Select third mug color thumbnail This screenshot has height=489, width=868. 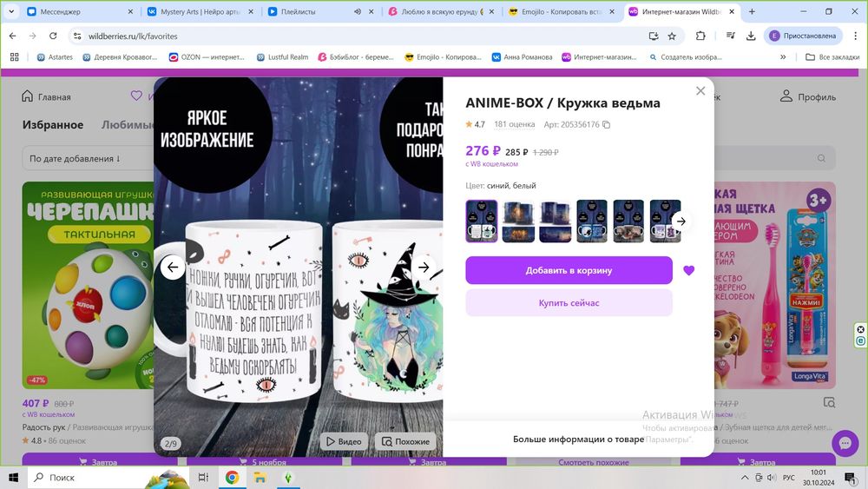[x=556, y=221]
